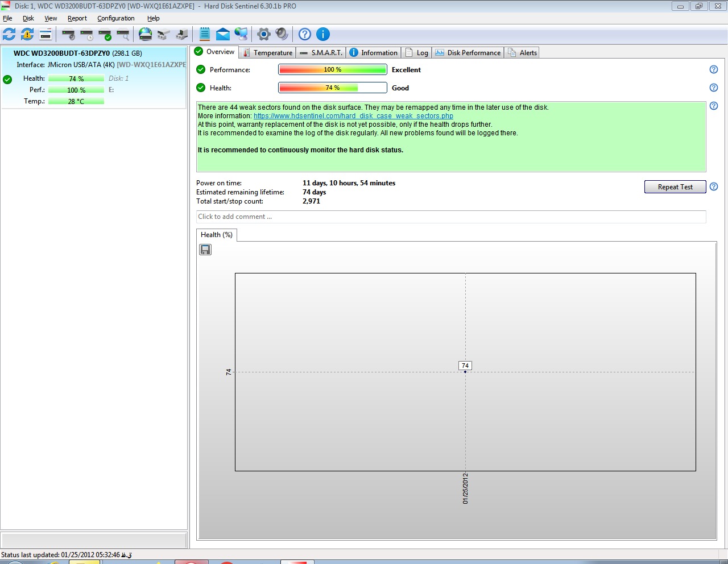Click the disk with green checkmark icon
This screenshot has width=728, height=564.
(105, 35)
